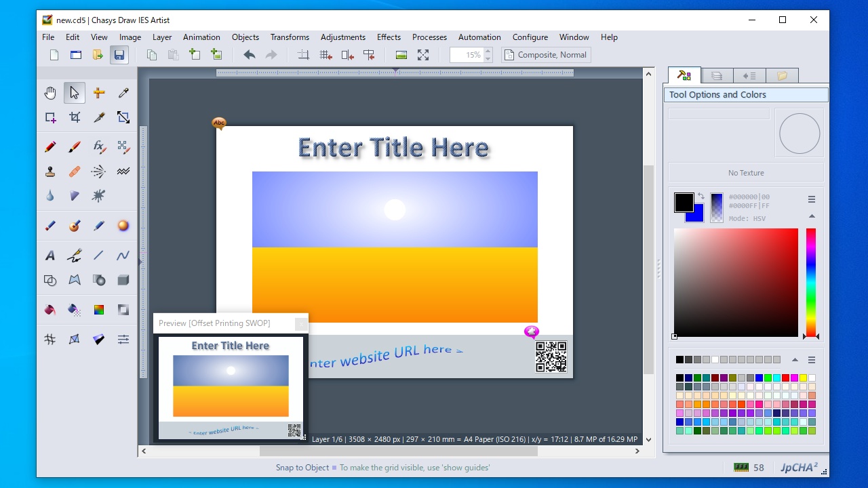The image size is (868, 488).
Task: Click the open file folder icon
Action: point(98,55)
